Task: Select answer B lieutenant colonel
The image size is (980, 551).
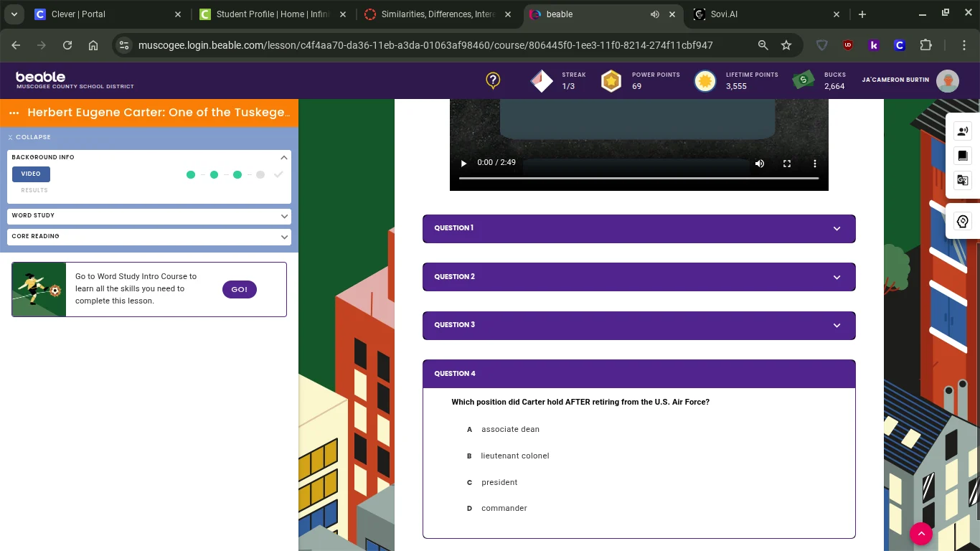Action: (514, 456)
